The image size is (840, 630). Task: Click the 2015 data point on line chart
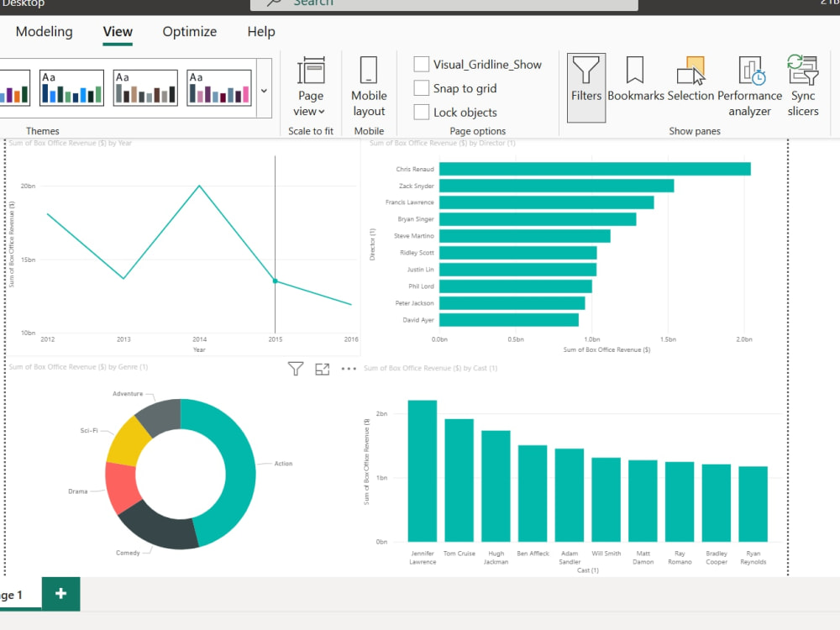pos(276,281)
